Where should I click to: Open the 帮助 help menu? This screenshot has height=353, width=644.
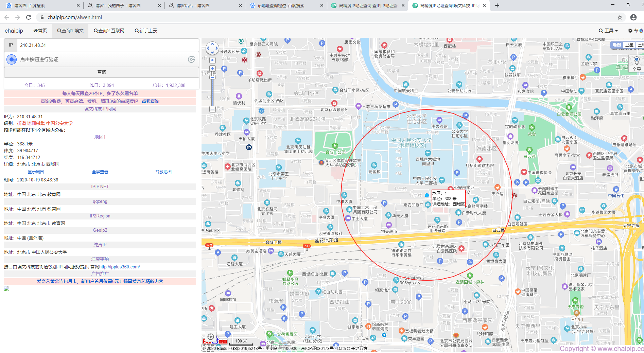tap(635, 31)
